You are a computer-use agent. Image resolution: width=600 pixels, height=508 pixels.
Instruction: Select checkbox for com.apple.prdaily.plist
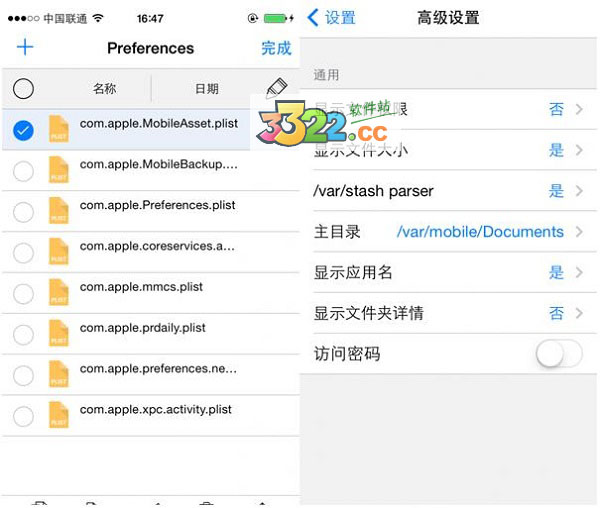[23, 335]
